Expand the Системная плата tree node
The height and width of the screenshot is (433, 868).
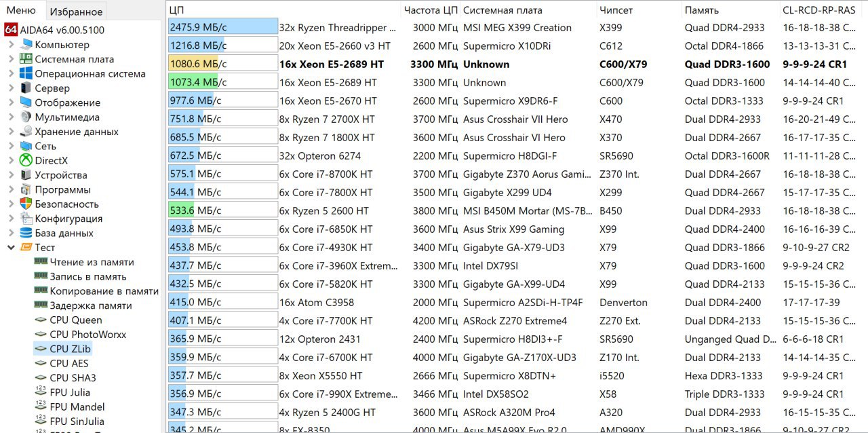[x=11, y=59]
